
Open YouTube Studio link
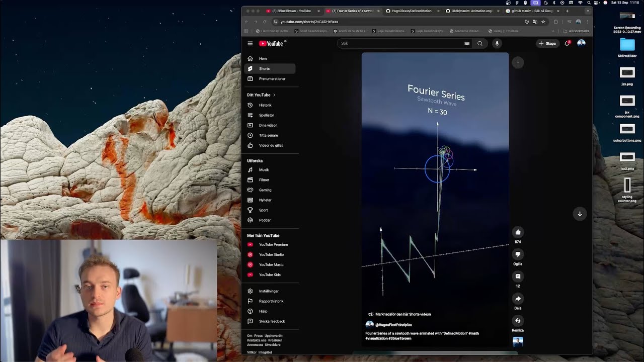(270, 255)
